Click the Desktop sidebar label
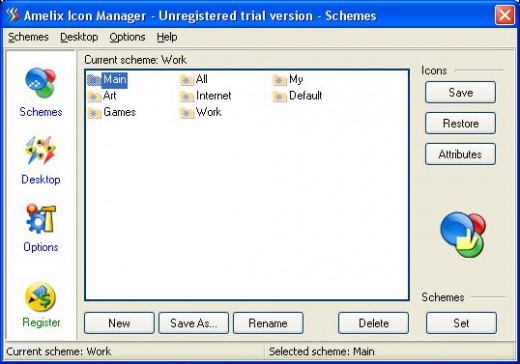 41,179
